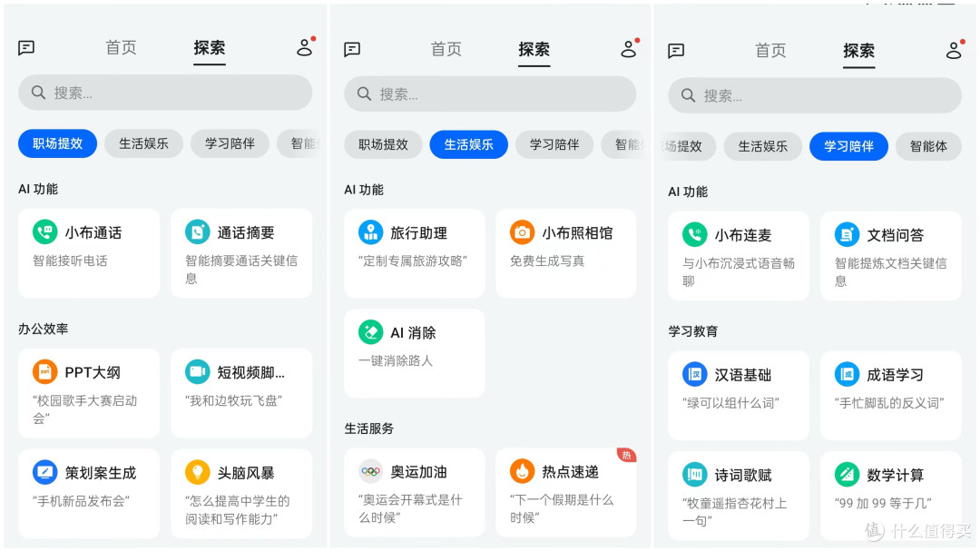Tap “99 加 99 等于几” prompt text

tap(883, 503)
